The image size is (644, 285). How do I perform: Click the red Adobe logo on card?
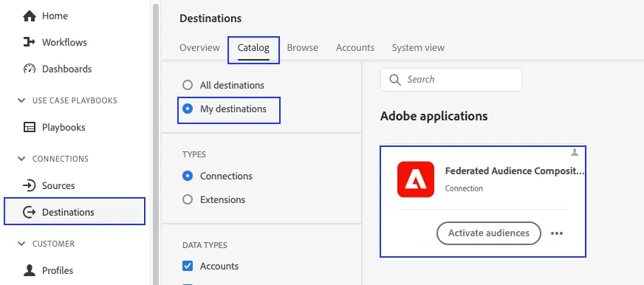click(x=415, y=179)
